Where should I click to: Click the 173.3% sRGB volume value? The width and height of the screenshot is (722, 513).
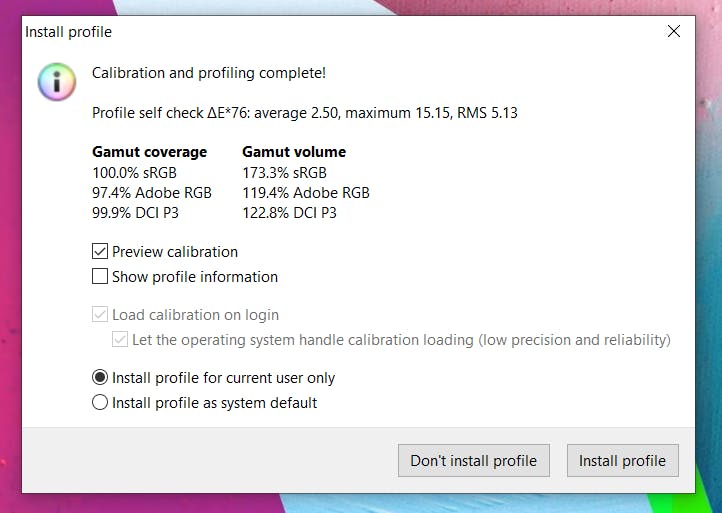(x=284, y=173)
